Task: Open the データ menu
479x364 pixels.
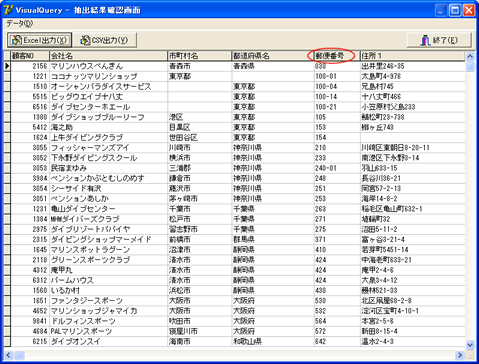Action: pyautogui.click(x=20, y=24)
